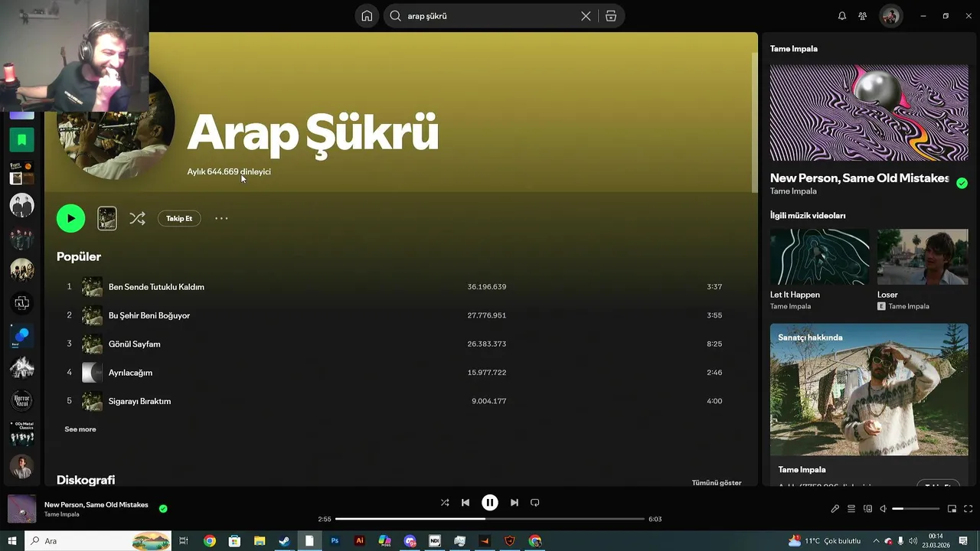Go to Spotify Home
This screenshot has height=551, width=980.
(367, 16)
